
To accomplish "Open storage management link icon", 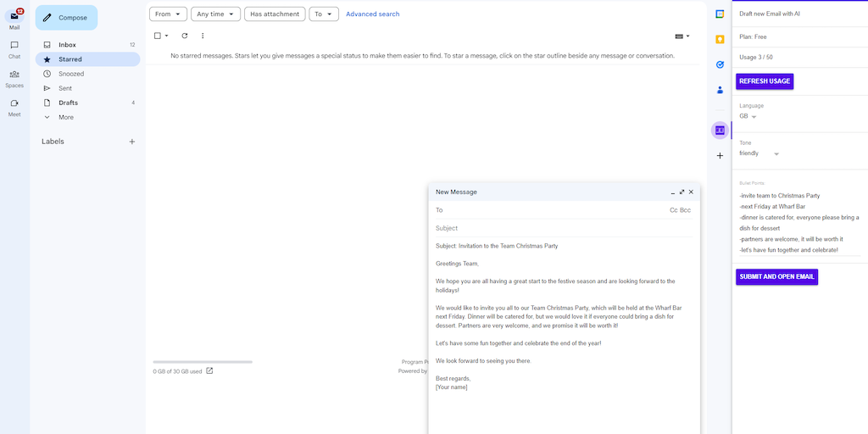I will point(209,371).
